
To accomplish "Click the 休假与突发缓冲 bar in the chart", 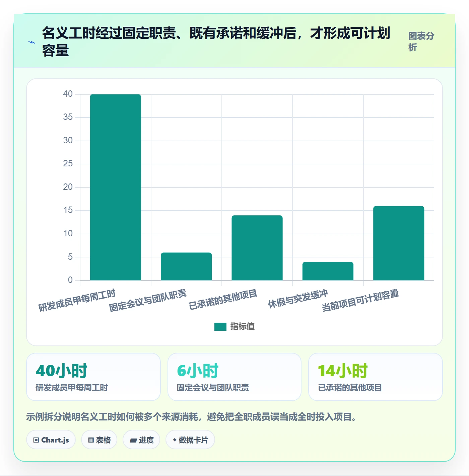I will [x=328, y=271].
